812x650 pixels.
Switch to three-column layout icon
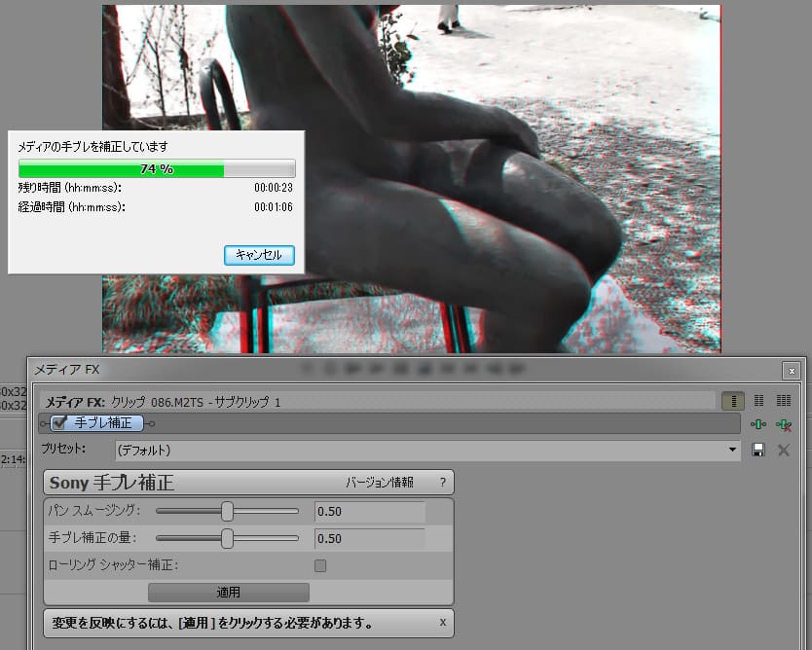click(783, 401)
